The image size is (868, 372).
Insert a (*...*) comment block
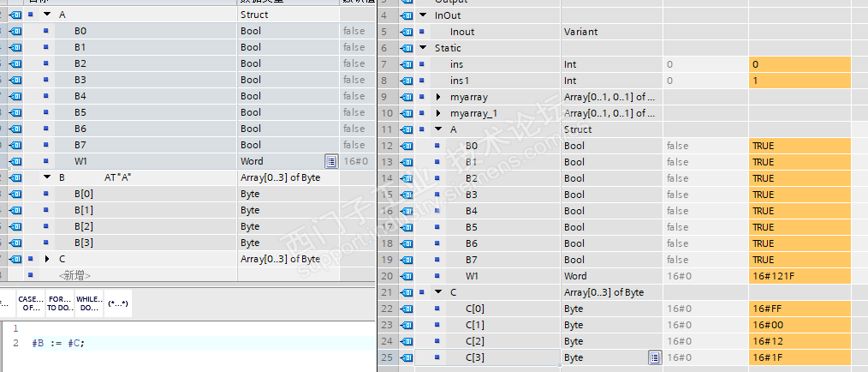118,303
